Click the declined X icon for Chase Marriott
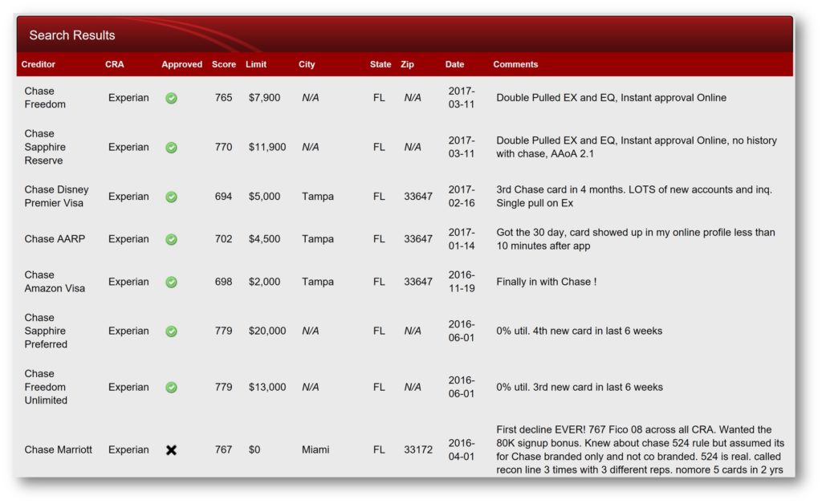Viewport: 822px width, 504px height. pyautogui.click(x=171, y=450)
